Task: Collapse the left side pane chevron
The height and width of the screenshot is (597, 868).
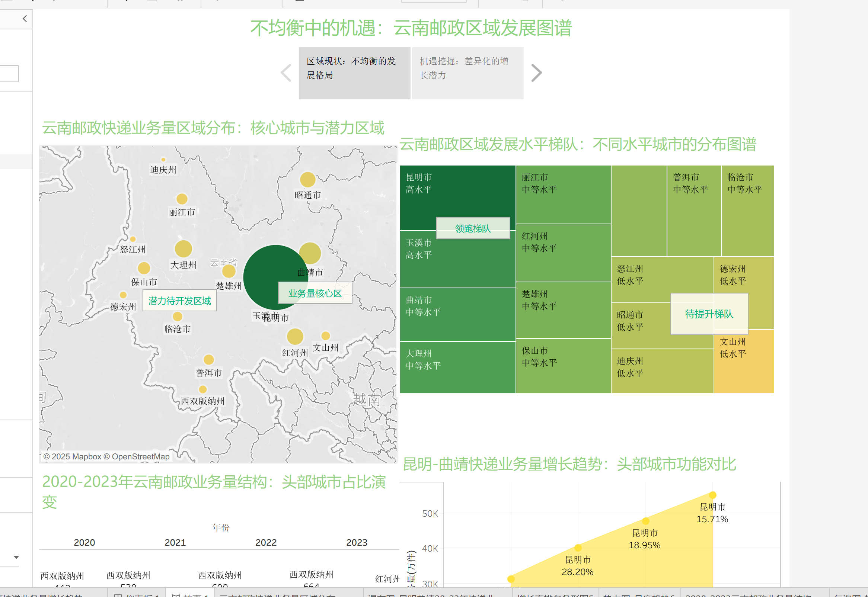Action: pyautogui.click(x=25, y=19)
